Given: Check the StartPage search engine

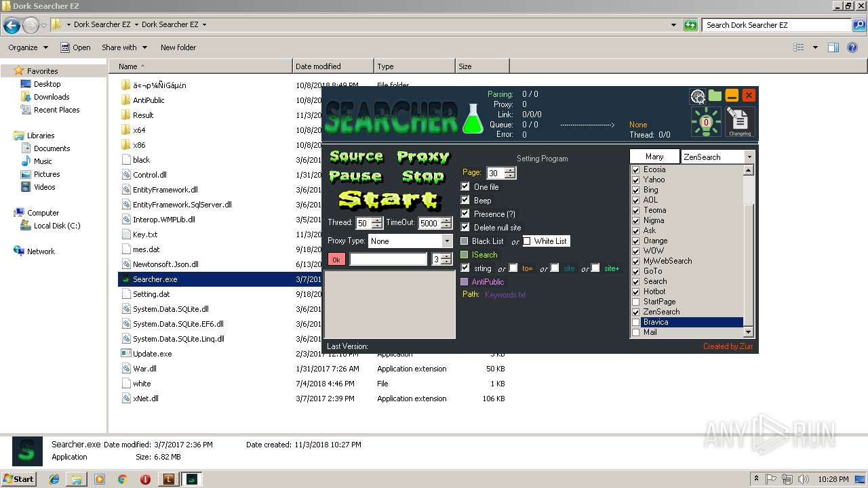Looking at the screenshot, I should [636, 302].
